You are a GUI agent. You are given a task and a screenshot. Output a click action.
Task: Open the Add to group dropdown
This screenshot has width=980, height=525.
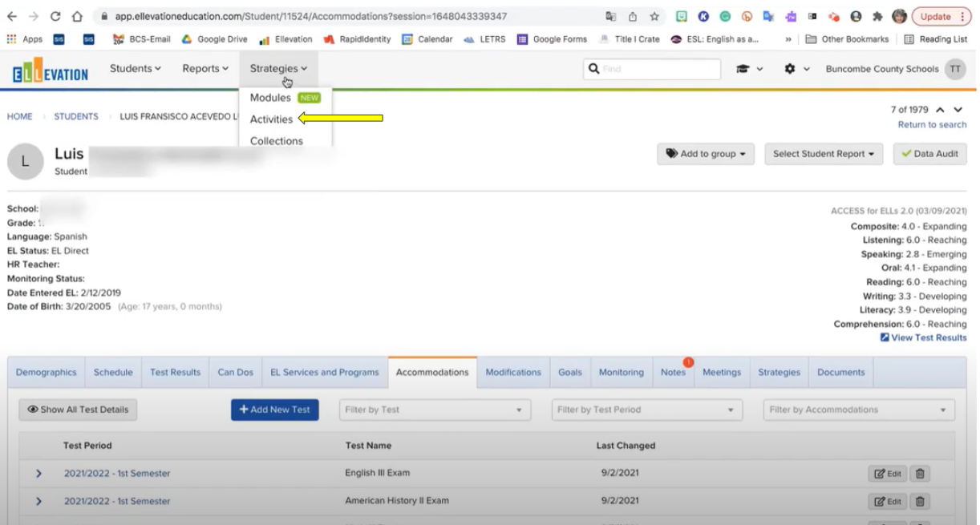(x=705, y=153)
